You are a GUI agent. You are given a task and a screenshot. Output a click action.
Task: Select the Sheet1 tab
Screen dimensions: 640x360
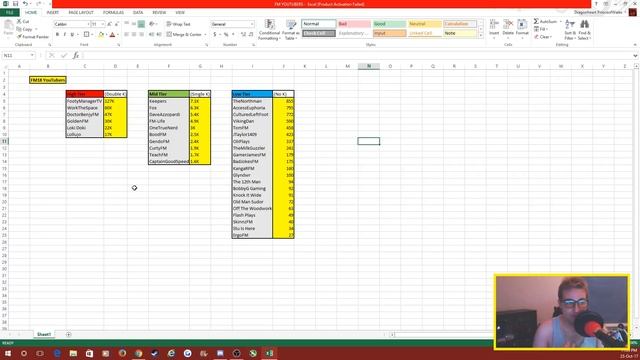pyautogui.click(x=44, y=334)
